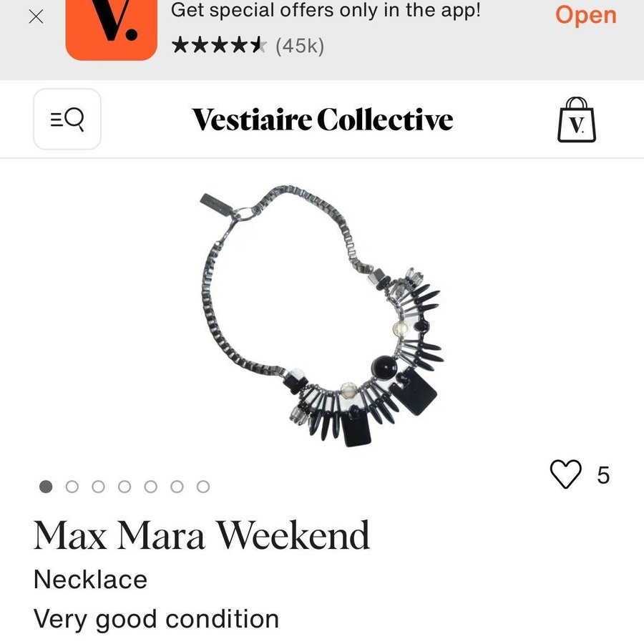The image size is (644, 644).
Task: View the sixth carousel image dot
Action: 177,487
